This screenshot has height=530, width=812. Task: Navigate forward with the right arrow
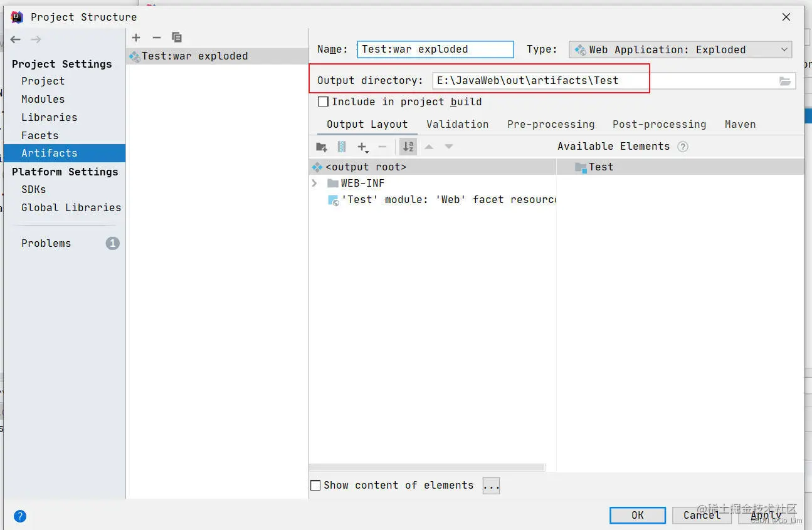coord(36,39)
